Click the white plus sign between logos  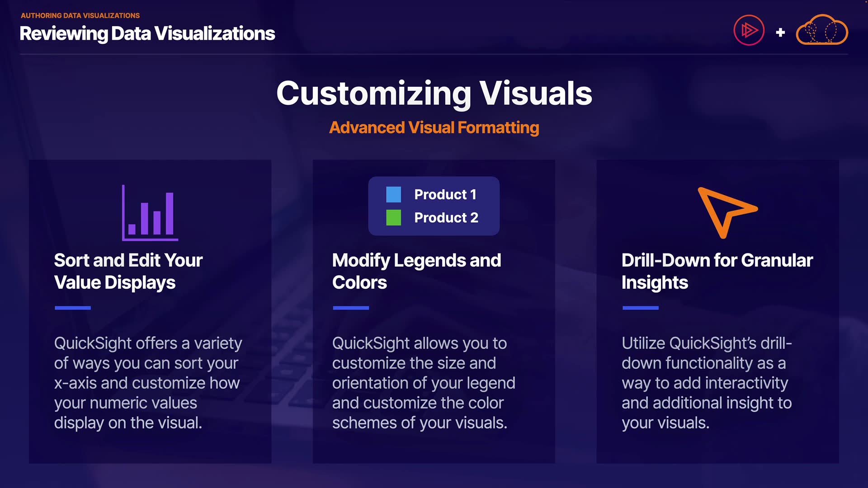point(780,33)
